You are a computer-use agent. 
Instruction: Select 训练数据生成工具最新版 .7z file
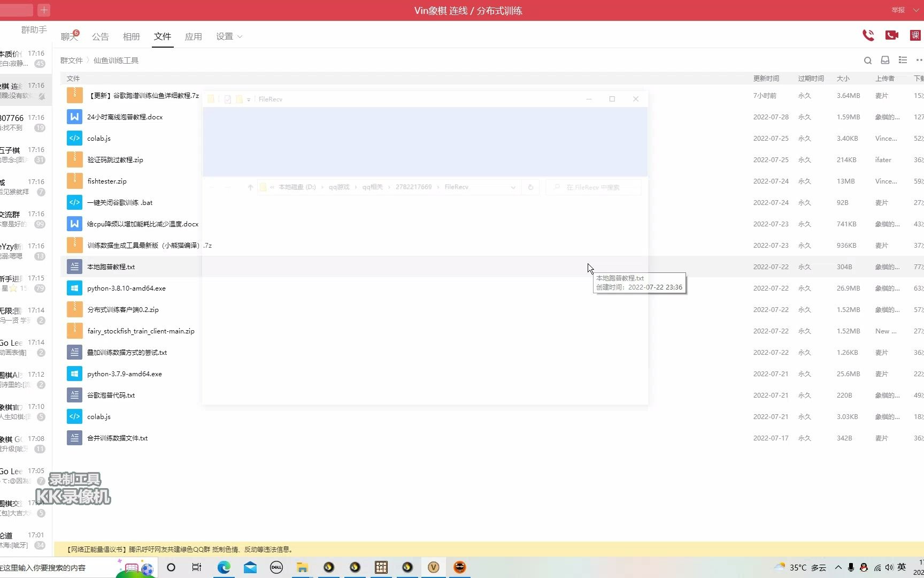[149, 245]
